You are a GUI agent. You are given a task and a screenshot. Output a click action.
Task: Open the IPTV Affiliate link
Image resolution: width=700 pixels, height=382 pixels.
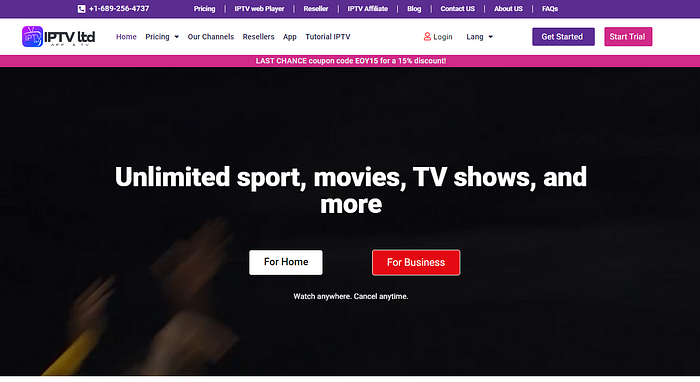(x=368, y=9)
